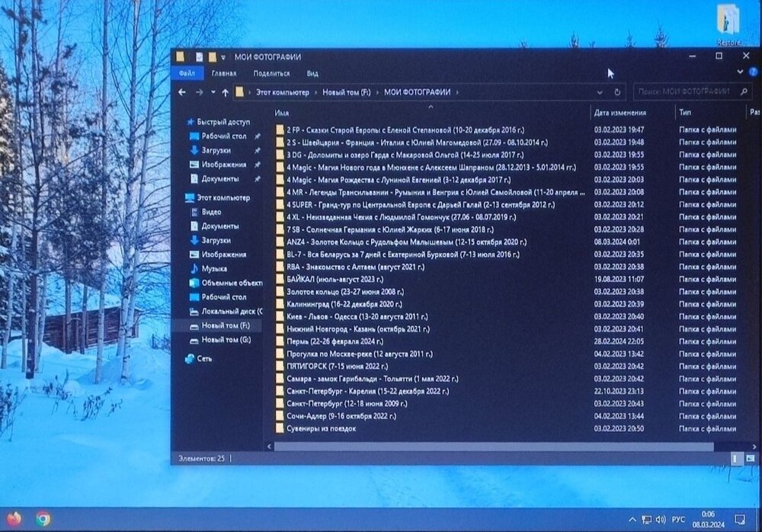Viewport: 762px width, 532px height.
Task: Click МОИ ФОТОГРАФИИ breadcrumb segment
Action: (x=417, y=92)
